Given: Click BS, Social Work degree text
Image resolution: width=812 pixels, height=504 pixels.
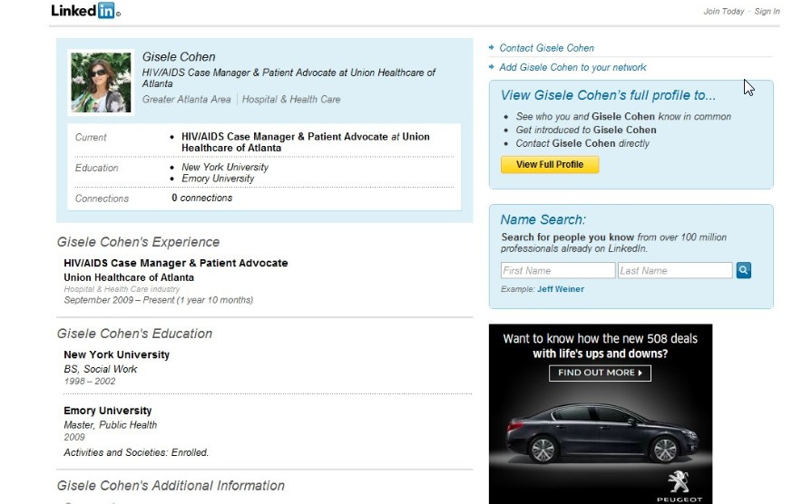Looking at the screenshot, I should coord(101,369).
